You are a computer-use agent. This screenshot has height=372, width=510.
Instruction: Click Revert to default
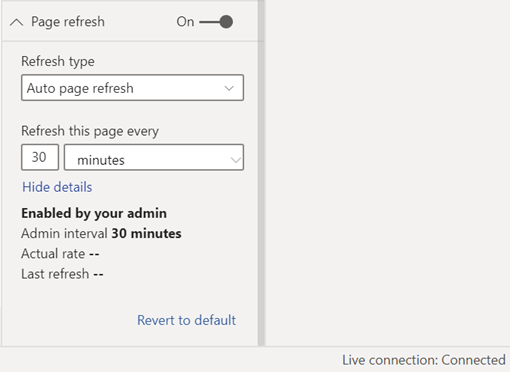pos(186,320)
